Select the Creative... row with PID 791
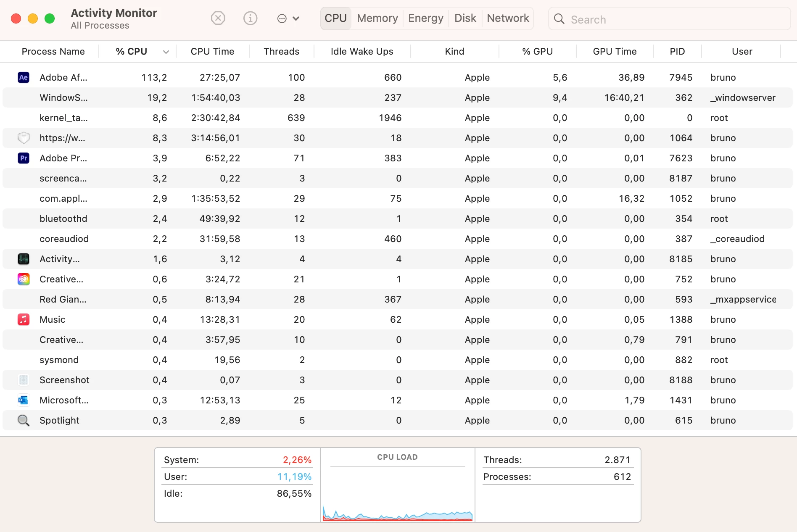The width and height of the screenshot is (797, 532). point(398,340)
